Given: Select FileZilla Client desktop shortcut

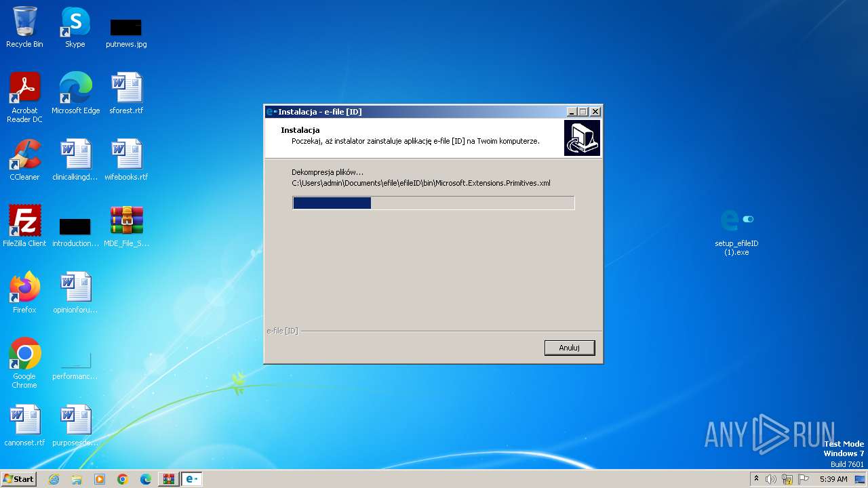Looking at the screenshot, I should pos(24,226).
